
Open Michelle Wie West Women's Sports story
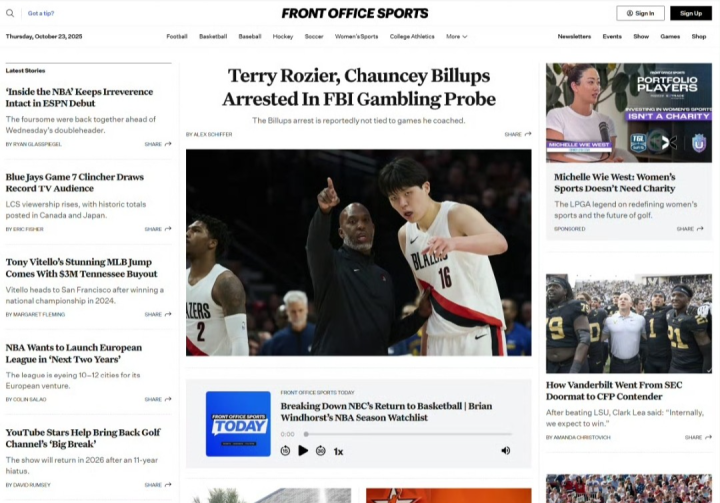pyautogui.click(x=614, y=182)
